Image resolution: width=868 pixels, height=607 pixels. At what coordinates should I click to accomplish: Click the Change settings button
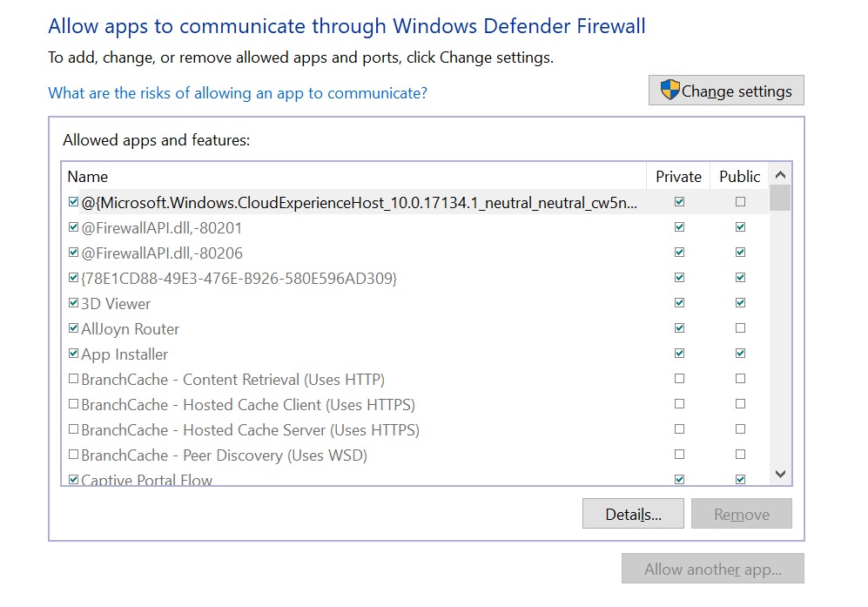pos(726,91)
